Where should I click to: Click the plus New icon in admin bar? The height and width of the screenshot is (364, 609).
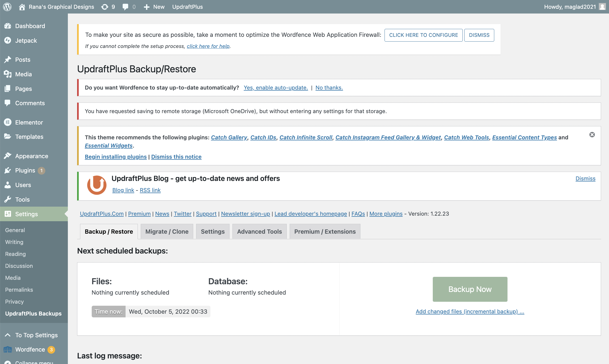click(x=147, y=7)
